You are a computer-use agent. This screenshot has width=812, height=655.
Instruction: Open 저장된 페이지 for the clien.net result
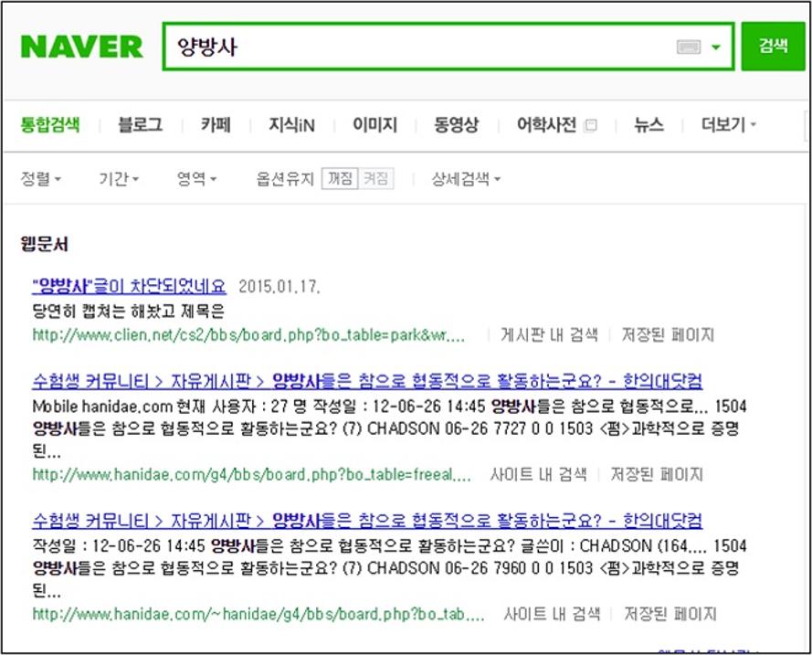[668, 335]
